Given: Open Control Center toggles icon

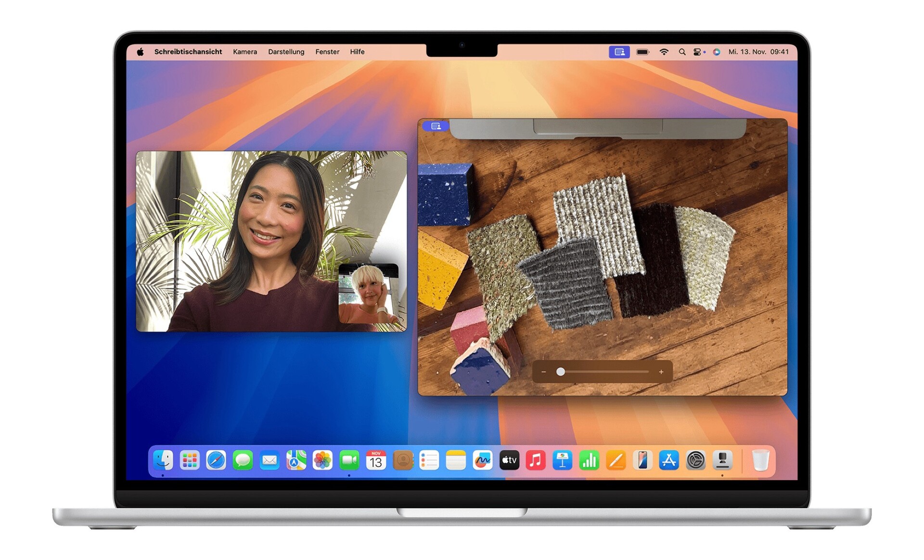Looking at the screenshot, I should tap(697, 52).
